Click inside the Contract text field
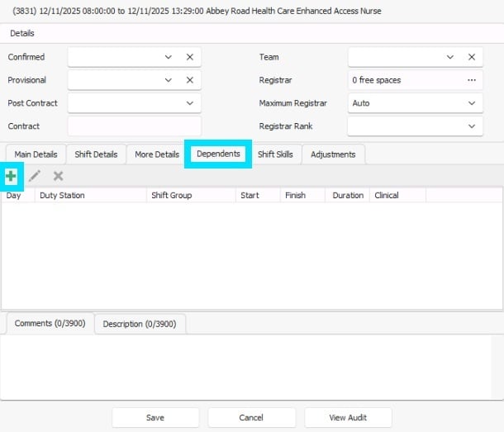The image size is (504, 432). (x=134, y=126)
